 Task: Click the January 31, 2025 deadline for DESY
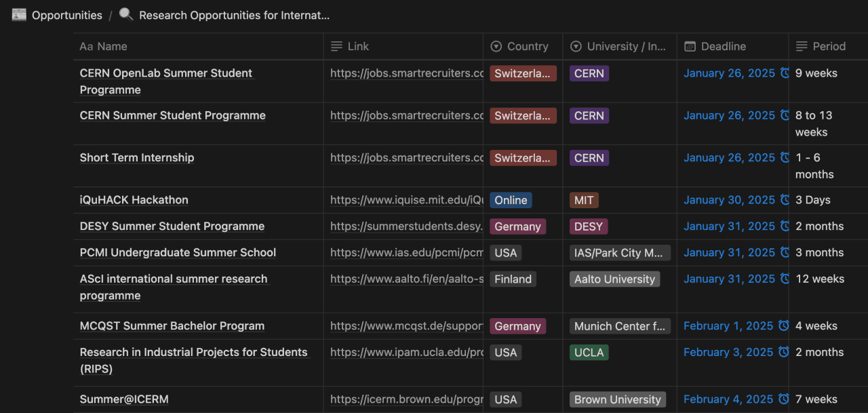pos(729,227)
